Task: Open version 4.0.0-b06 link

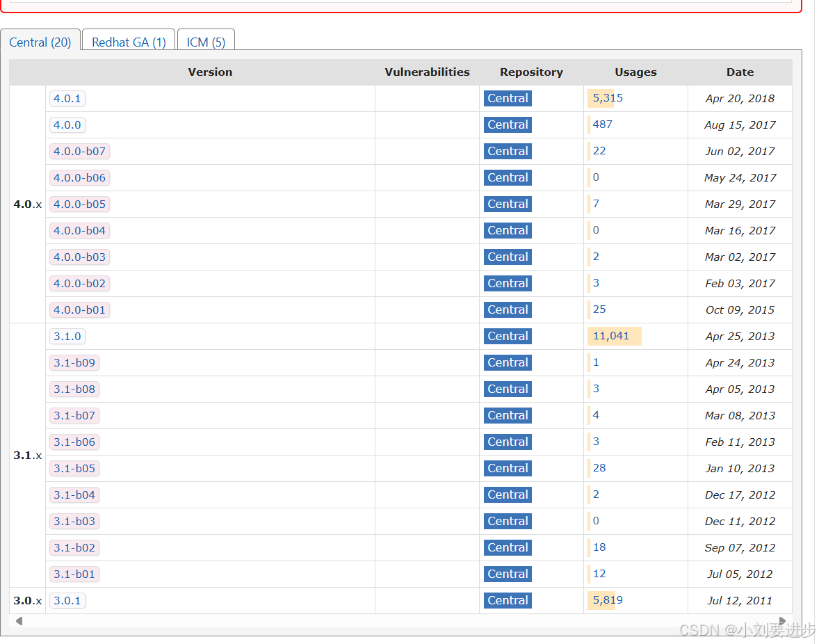Action: coord(79,177)
